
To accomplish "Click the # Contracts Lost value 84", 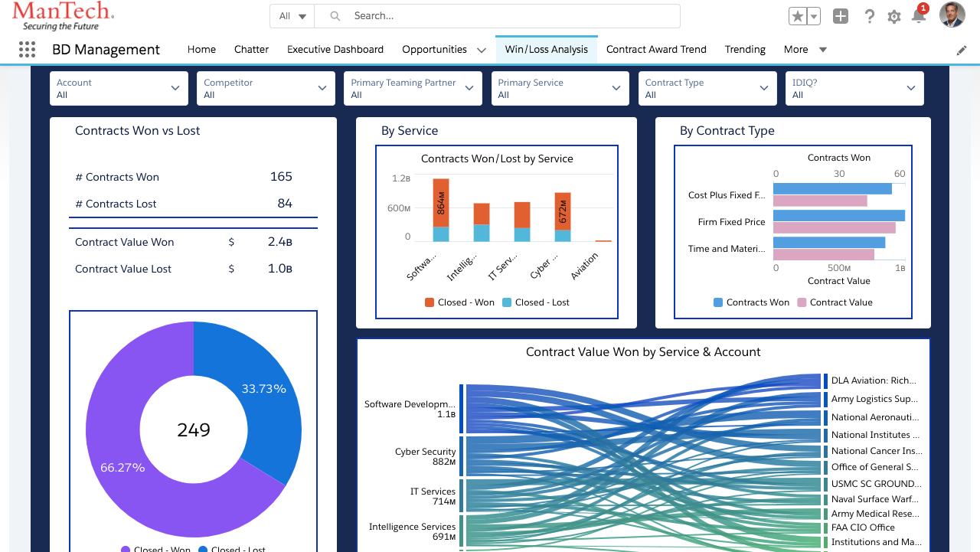I will (285, 204).
